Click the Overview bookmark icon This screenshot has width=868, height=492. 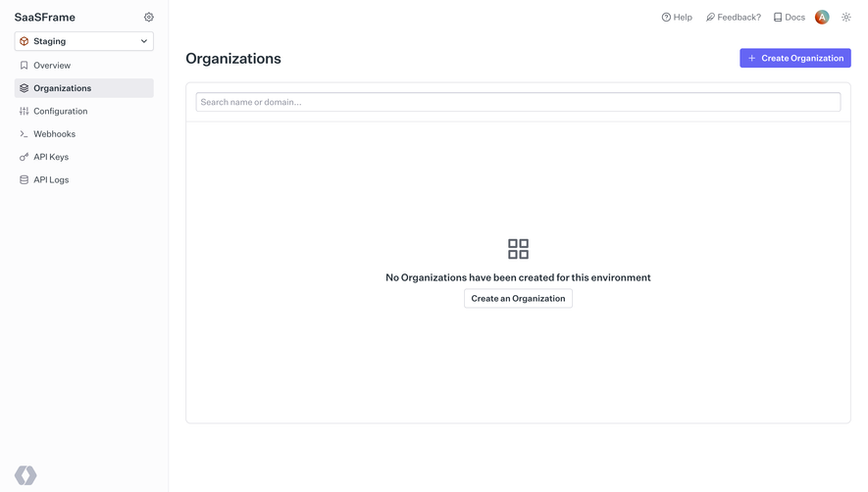pyautogui.click(x=24, y=66)
